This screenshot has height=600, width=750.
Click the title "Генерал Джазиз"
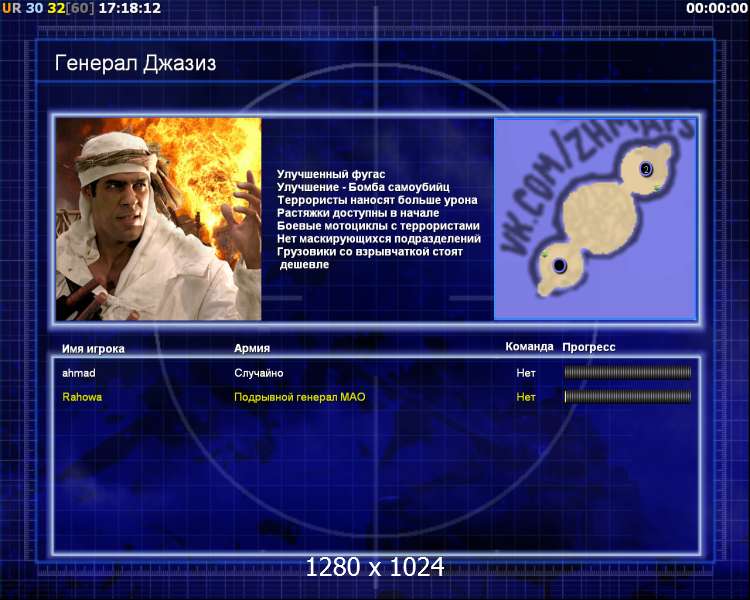coord(135,63)
